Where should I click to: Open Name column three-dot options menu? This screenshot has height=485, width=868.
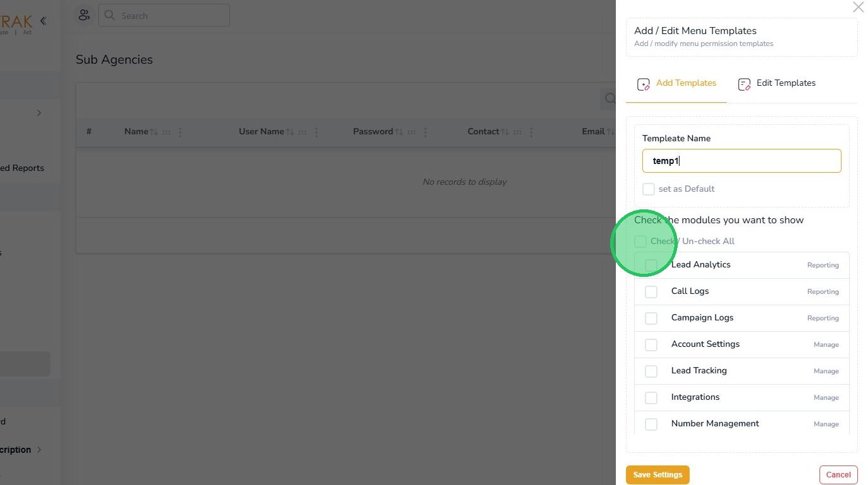coord(180,132)
